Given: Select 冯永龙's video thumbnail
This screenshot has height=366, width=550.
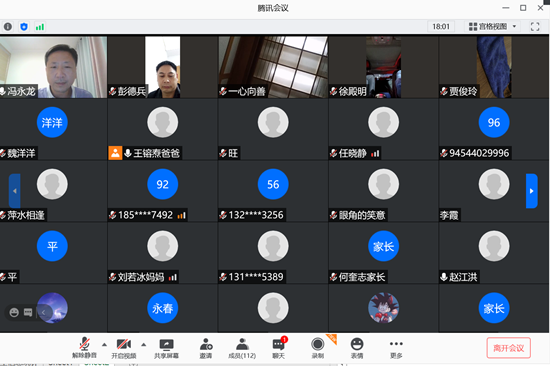Looking at the screenshot, I should click(x=53, y=67).
